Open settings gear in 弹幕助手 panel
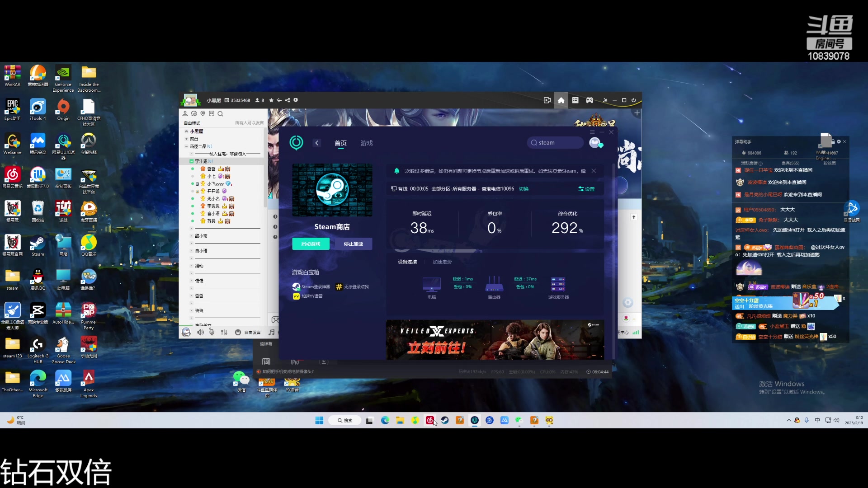This screenshot has height=488, width=868. click(x=839, y=142)
